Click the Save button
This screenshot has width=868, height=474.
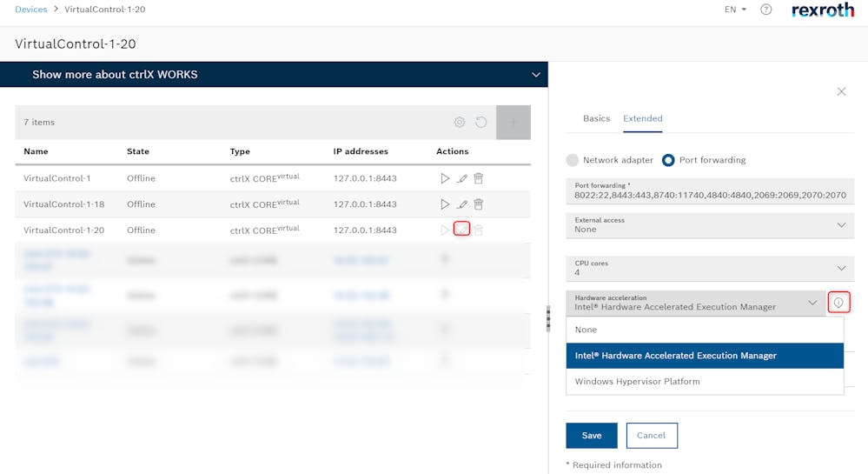pyautogui.click(x=591, y=435)
